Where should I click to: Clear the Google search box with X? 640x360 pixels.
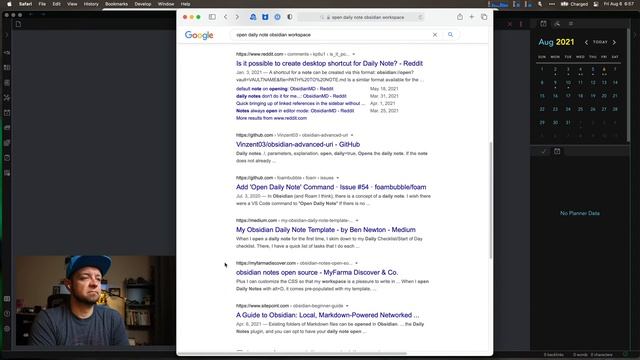435,35
